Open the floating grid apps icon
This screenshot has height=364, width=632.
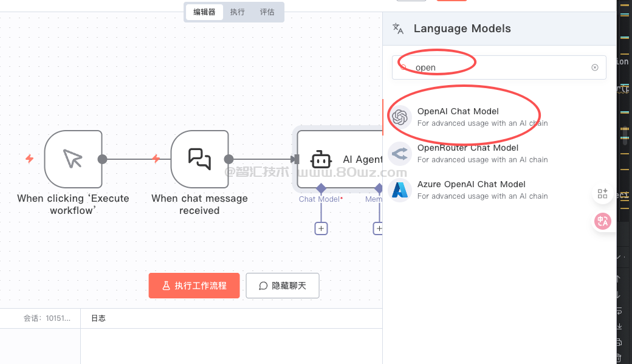tap(602, 194)
